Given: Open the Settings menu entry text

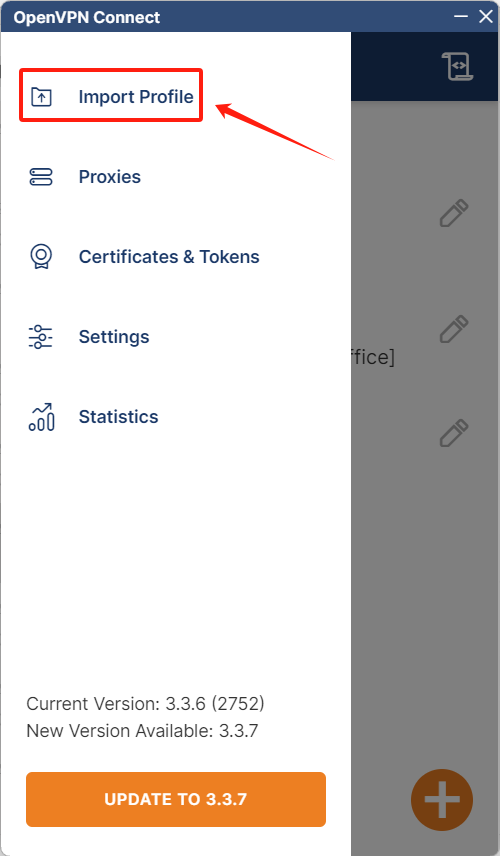Looking at the screenshot, I should pyautogui.click(x=114, y=337).
